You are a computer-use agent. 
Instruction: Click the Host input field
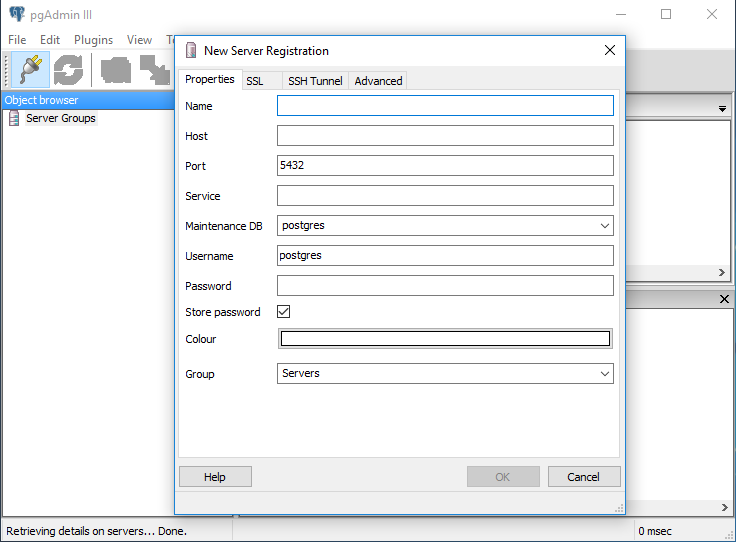pyautogui.click(x=445, y=136)
